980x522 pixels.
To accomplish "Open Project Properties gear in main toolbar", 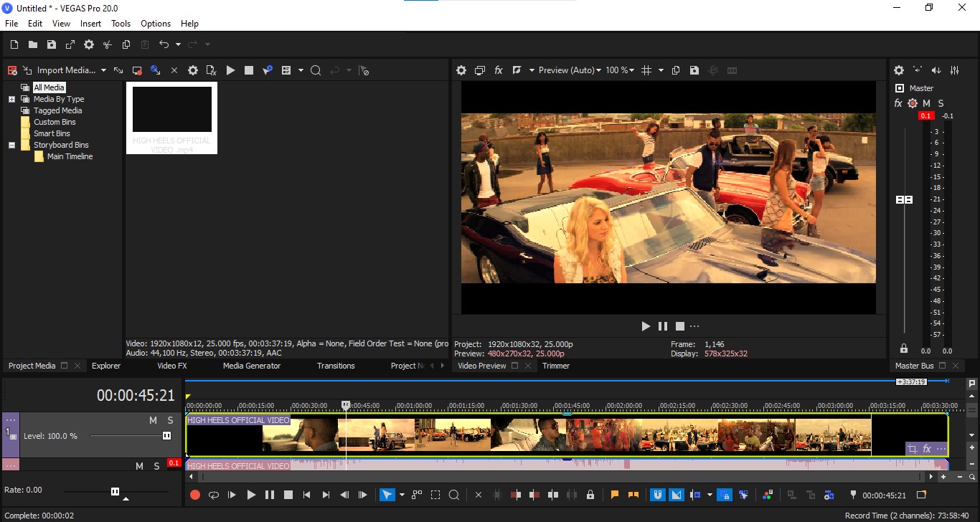I will pyautogui.click(x=89, y=44).
